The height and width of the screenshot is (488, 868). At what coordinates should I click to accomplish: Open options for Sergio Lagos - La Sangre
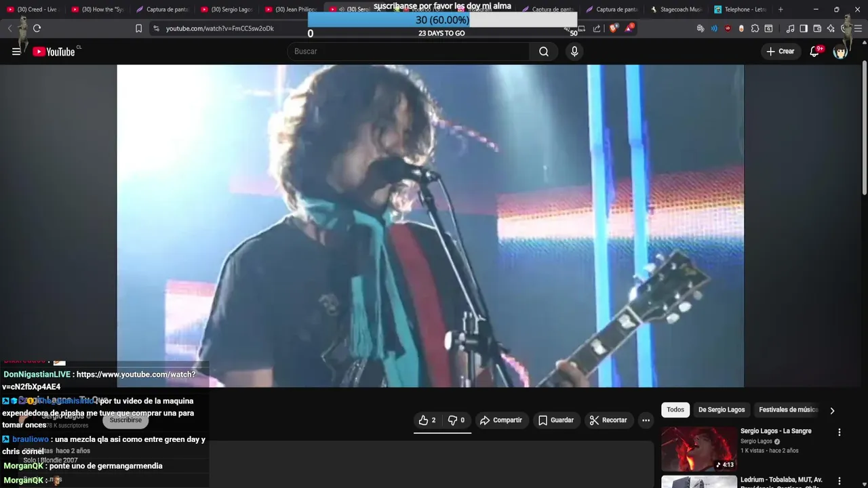tap(840, 432)
